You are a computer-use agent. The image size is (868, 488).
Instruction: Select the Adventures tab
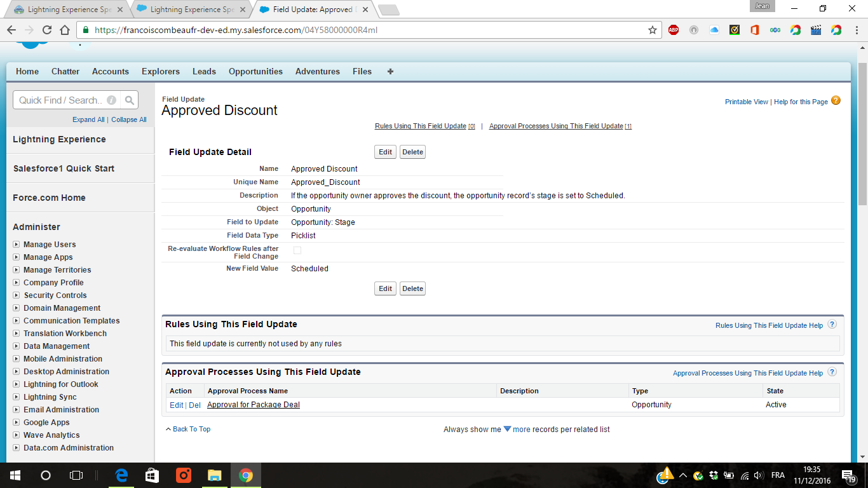[318, 71]
